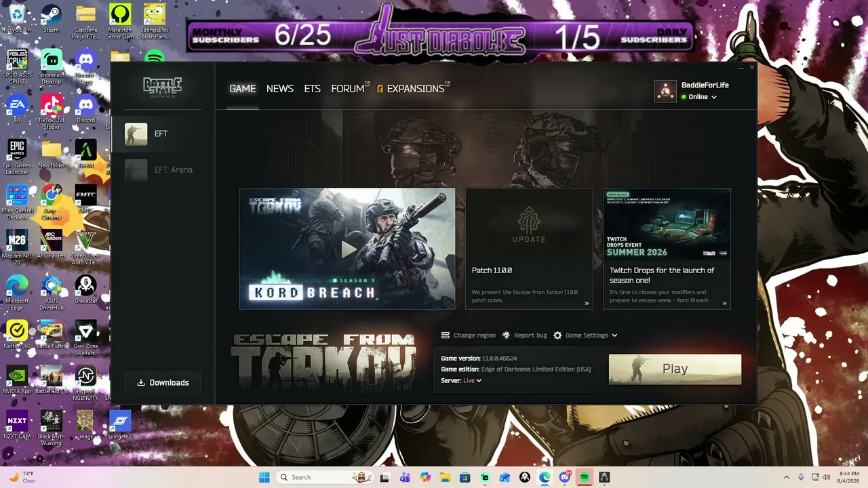Click Change region
The width and height of the screenshot is (868, 488).
[469, 335]
